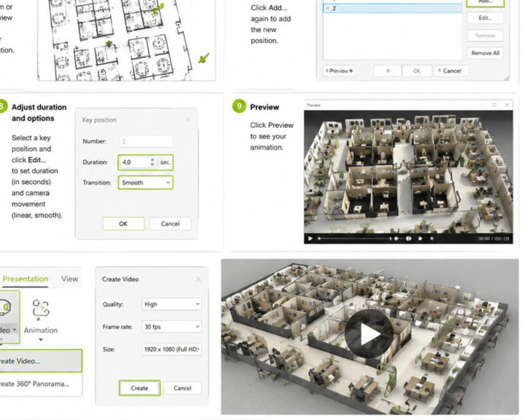Click the Animation icon in the Presentation ribbon

point(41,308)
